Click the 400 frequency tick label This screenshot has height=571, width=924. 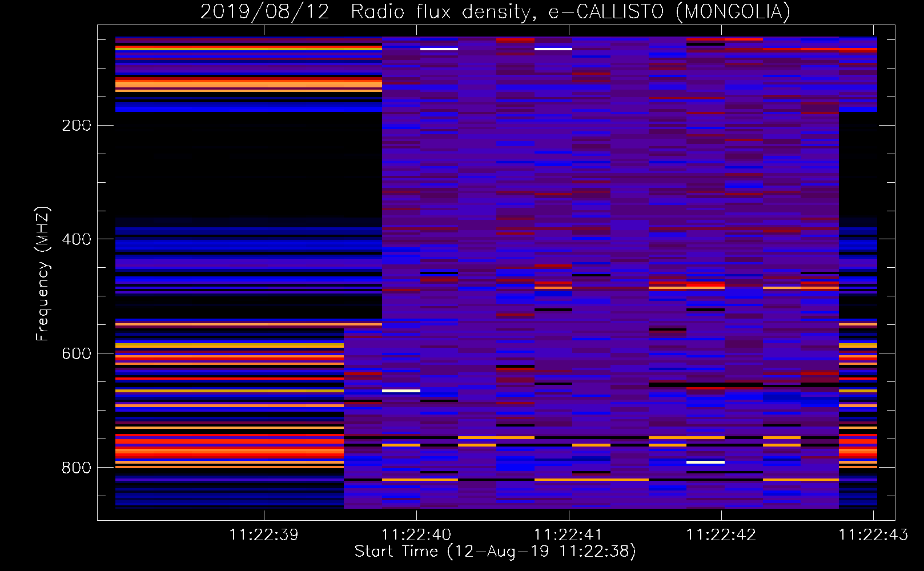pyautogui.click(x=77, y=239)
